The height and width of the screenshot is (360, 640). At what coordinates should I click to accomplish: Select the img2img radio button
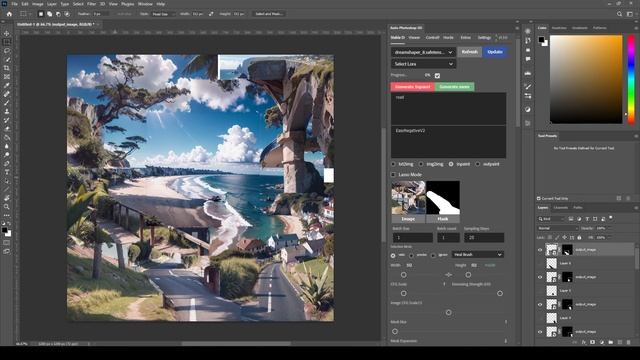(x=421, y=164)
